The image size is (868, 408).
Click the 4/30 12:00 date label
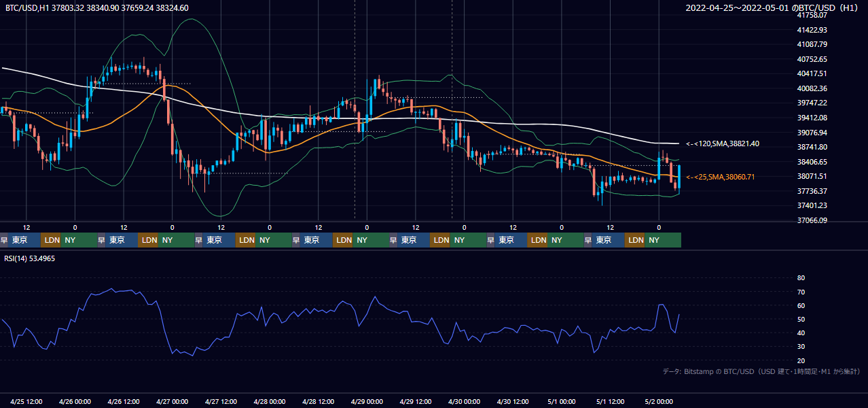513,401
